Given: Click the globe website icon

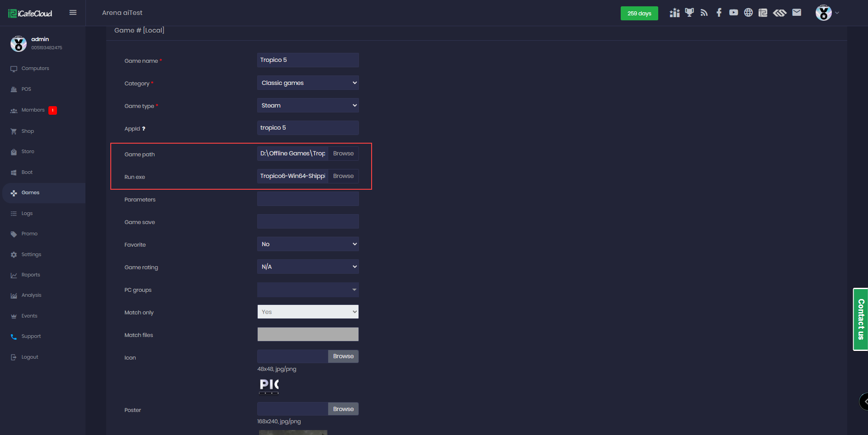Looking at the screenshot, I should coord(748,13).
